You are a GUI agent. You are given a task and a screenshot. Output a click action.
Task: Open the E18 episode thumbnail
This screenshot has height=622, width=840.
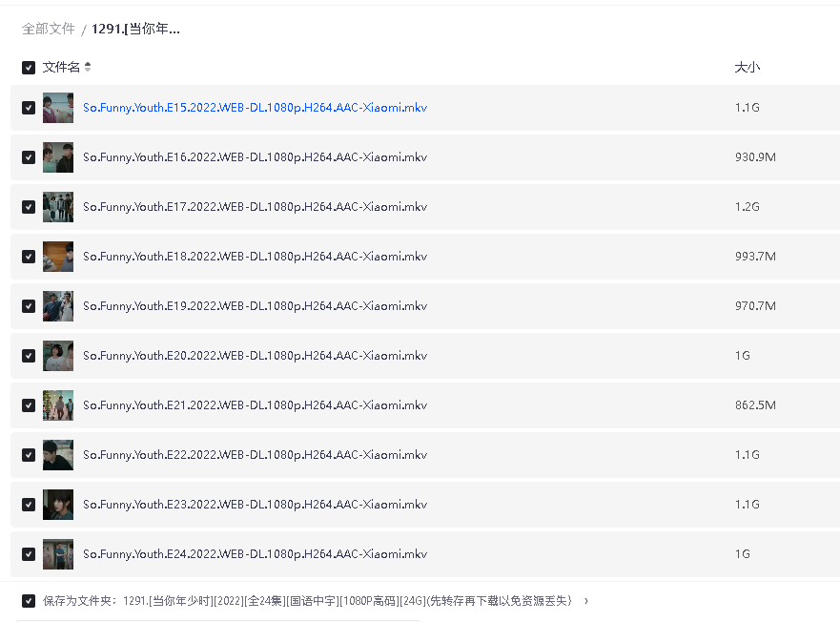58,256
